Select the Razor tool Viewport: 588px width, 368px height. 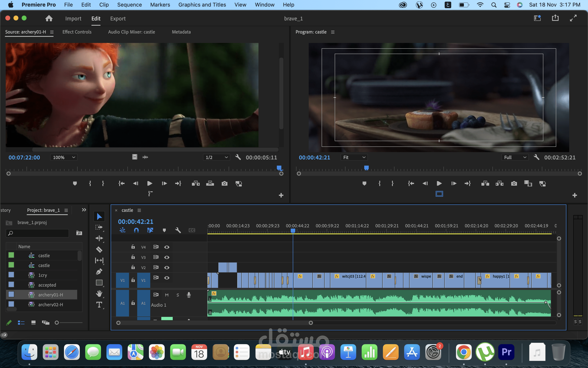(x=99, y=249)
